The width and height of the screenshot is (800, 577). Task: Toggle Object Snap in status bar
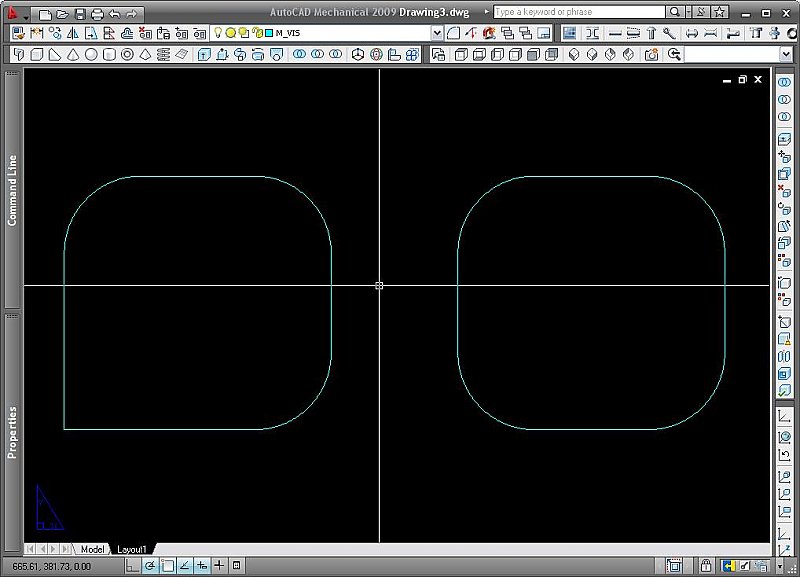pos(167,565)
